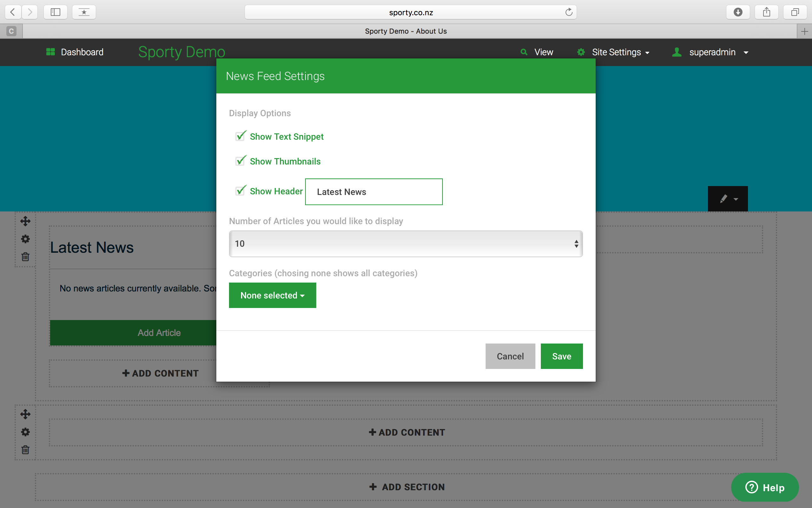812x508 pixels.
Task: Click Show Header label
Action: point(276,191)
